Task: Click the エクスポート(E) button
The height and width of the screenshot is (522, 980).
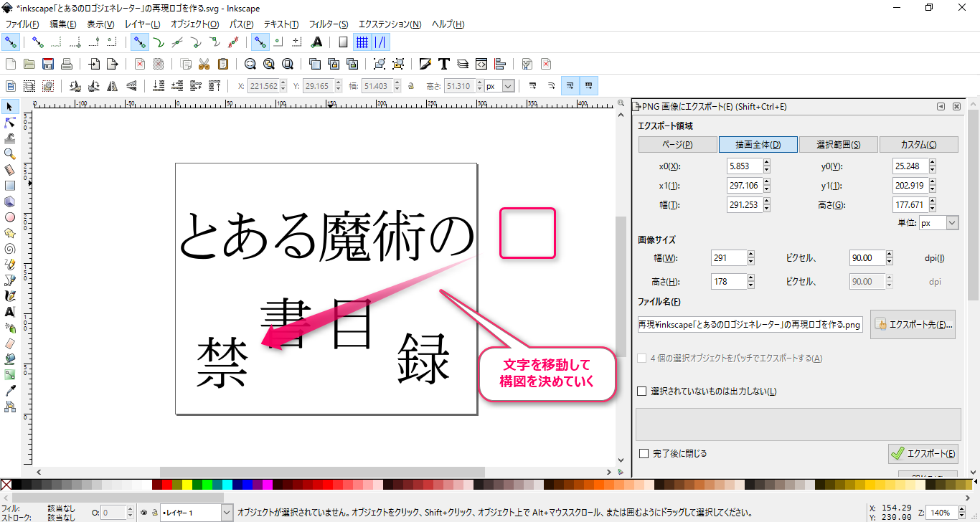Action: click(923, 453)
